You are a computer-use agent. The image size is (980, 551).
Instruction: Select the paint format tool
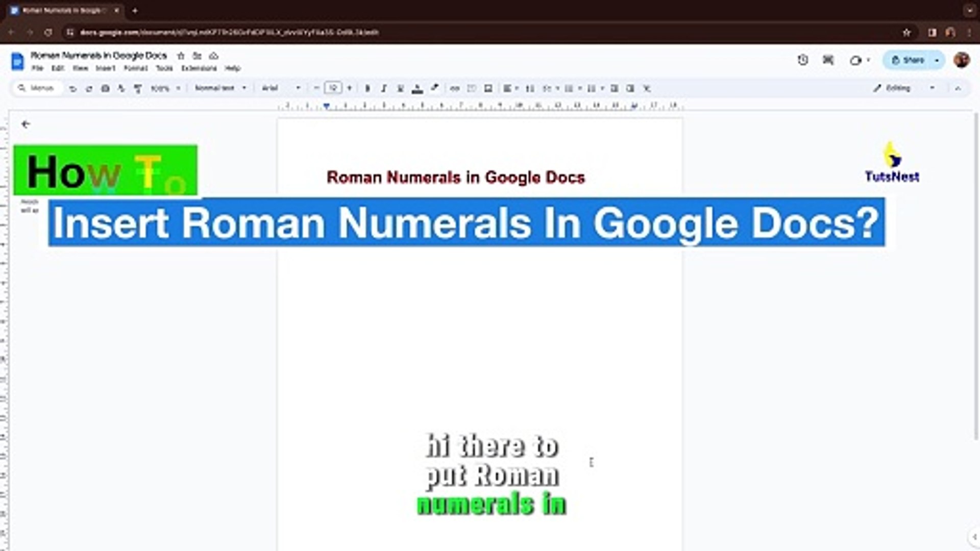pos(138,88)
